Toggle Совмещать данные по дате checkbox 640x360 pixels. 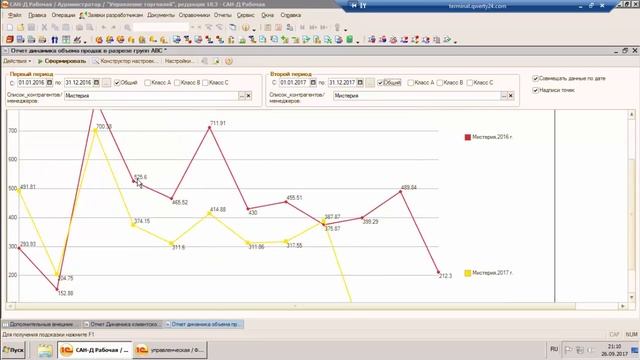click(x=536, y=78)
